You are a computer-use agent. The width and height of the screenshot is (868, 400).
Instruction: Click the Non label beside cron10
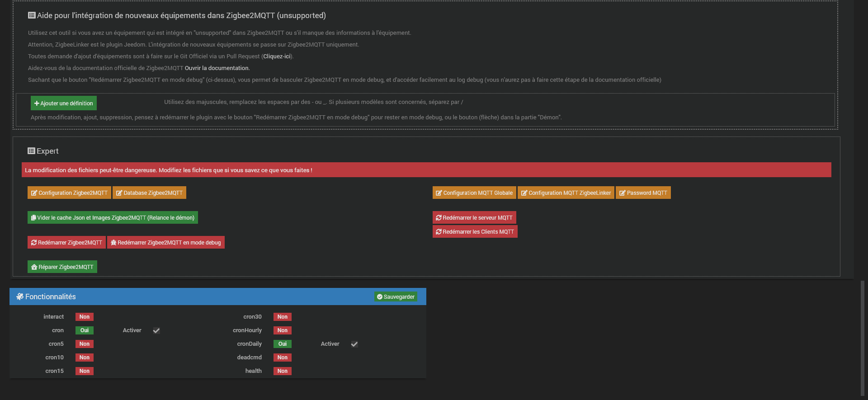click(x=85, y=358)
